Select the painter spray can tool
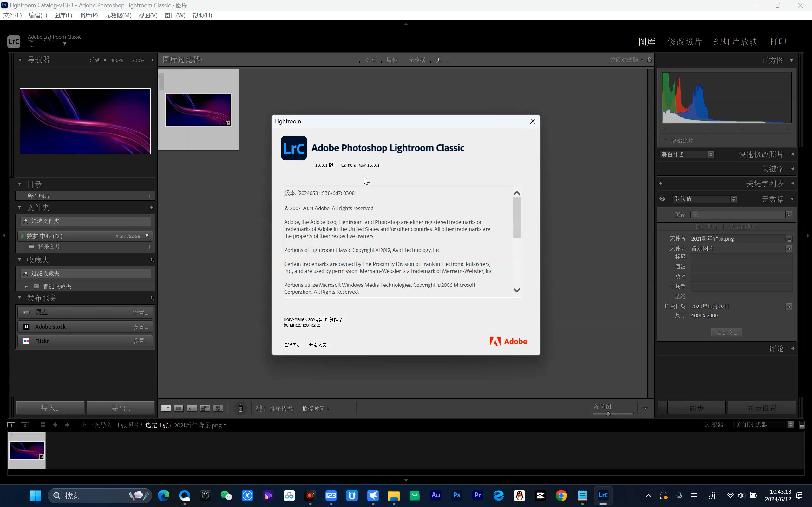812x507 pixels. pos(240,408)
